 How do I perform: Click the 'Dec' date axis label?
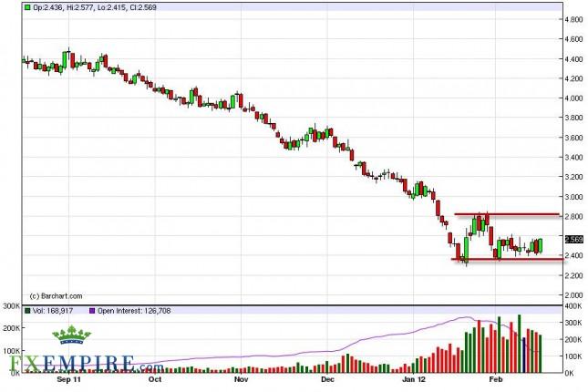[327, 379]
